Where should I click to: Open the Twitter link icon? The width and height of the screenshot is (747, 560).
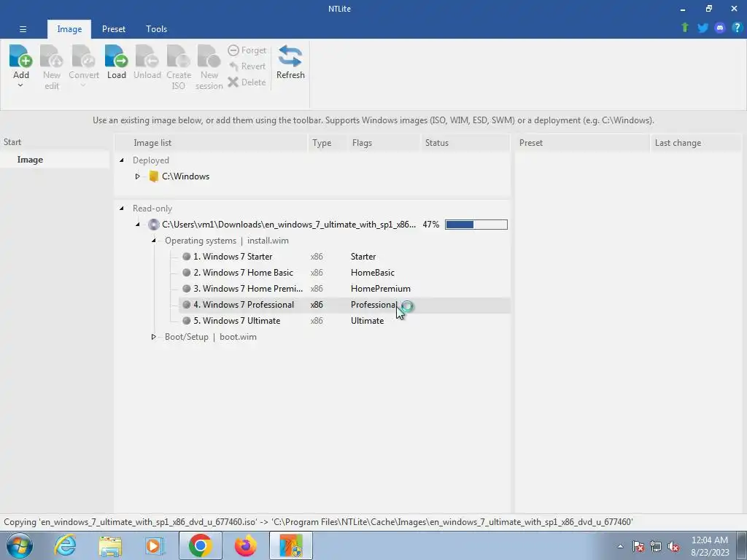coord(703,28)
